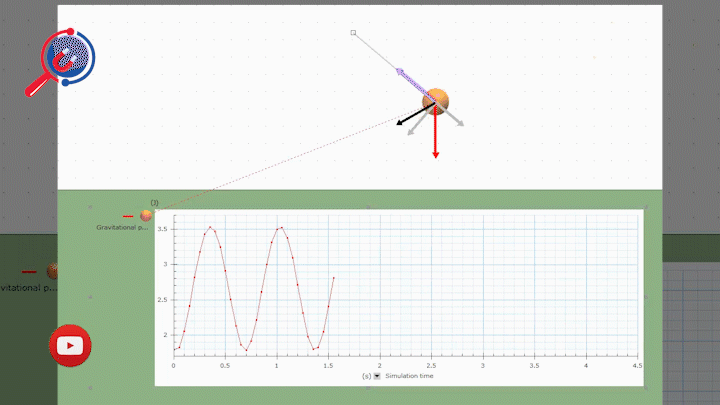Select the orange pendulum ball
This screenshot has width=720, height=405.
(436, 100)
